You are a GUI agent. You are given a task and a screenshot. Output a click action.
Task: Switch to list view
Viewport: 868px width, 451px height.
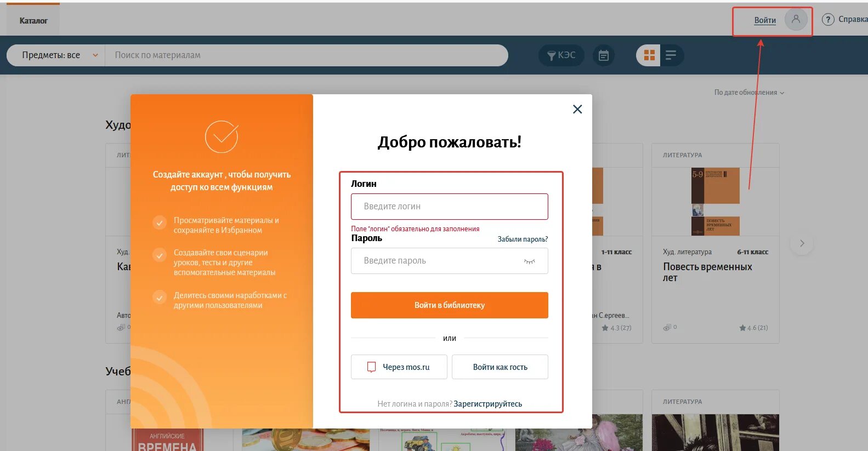pos(671,55)
